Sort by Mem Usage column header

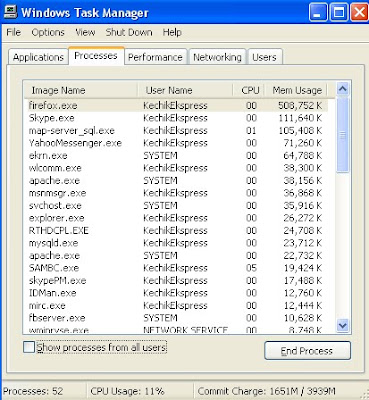pyautogui.click(x=296, y=90)
